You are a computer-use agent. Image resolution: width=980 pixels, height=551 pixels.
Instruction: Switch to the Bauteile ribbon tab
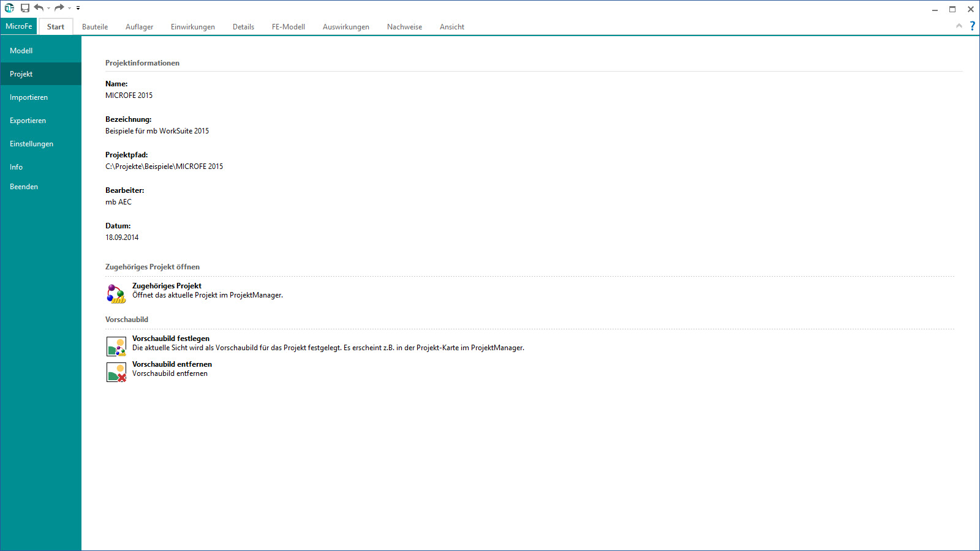pos(95,27)
